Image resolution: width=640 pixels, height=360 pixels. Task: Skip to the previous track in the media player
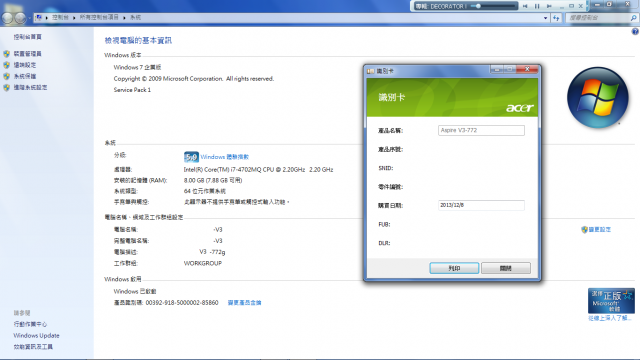pyautogui.click(x=525, y=6)
